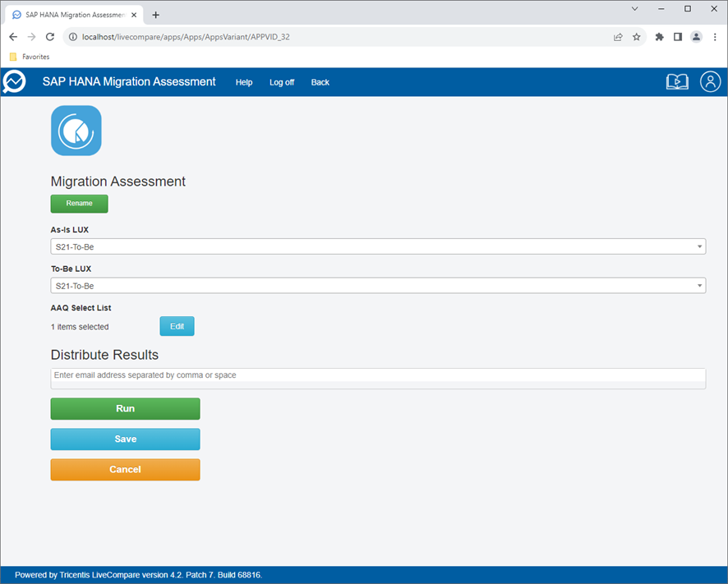Open the user profile icon in header
Viewport: 728px width, 584px height.
(x=710, y=81)
